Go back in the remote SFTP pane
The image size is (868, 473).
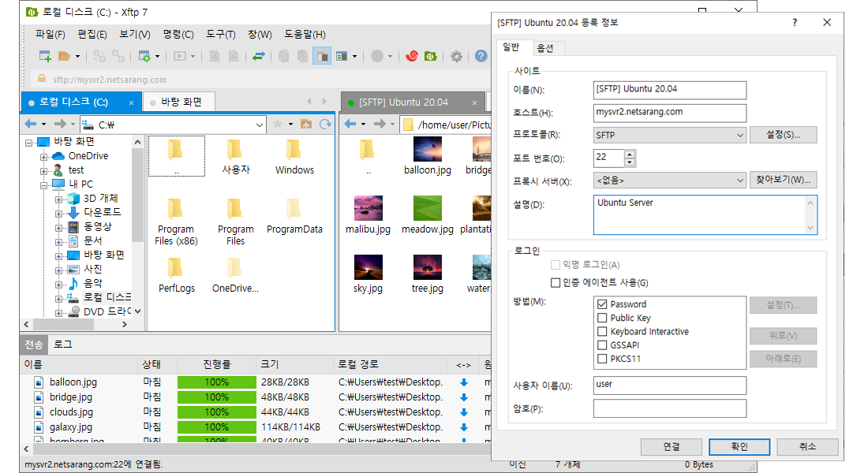pos(350,124)
